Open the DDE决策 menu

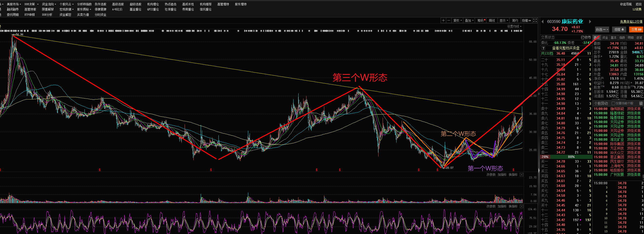[x=31, y=4]
